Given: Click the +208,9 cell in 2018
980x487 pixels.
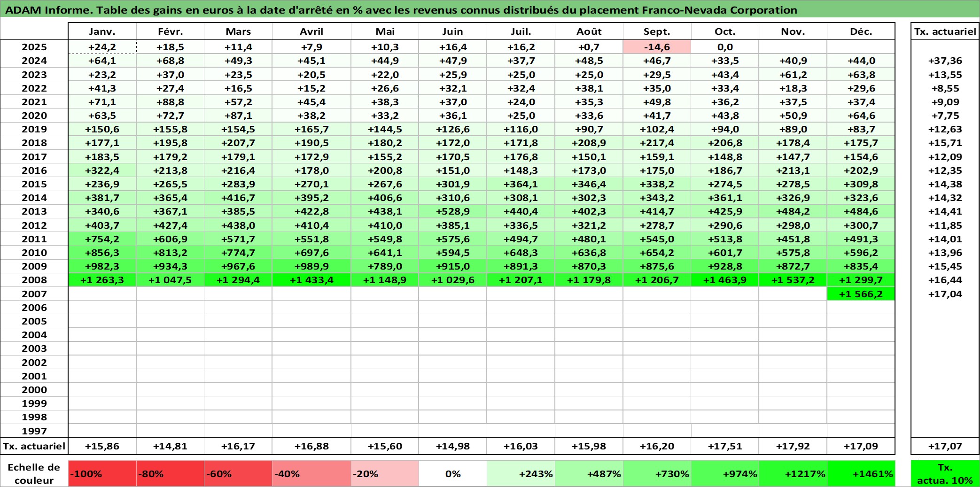Looking at the screenshot, I should click(589, 143).
